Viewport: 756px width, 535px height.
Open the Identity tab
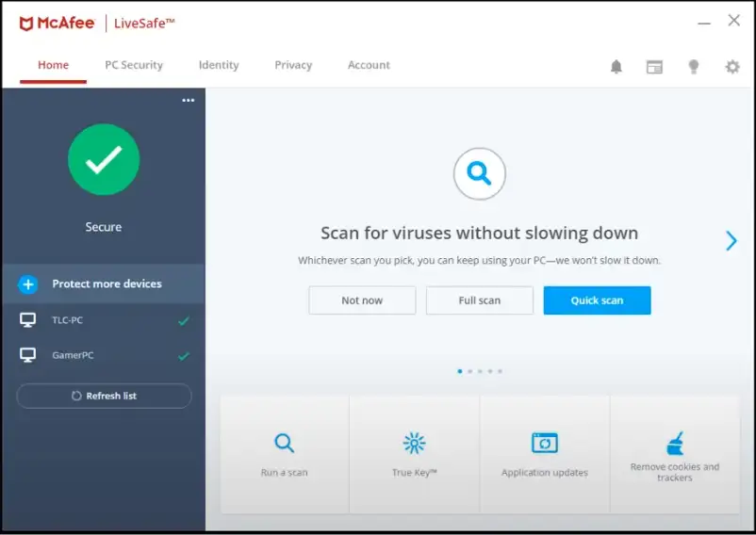(x=219, y=65)
